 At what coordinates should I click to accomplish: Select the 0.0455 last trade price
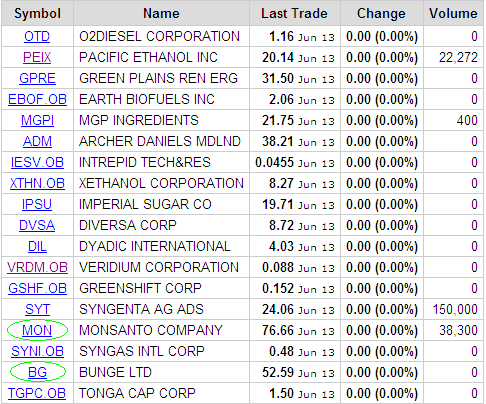(x=274, y=162)
